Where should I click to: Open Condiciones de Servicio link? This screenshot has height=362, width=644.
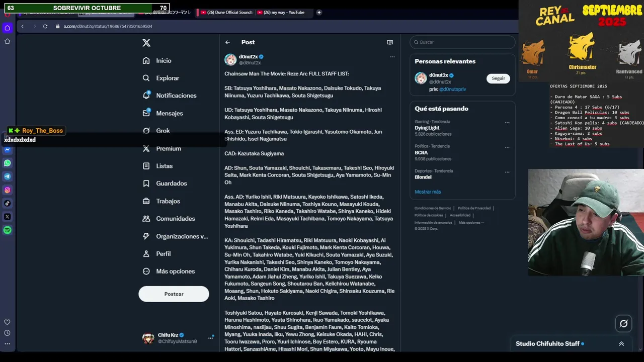(x=433, y=208)
